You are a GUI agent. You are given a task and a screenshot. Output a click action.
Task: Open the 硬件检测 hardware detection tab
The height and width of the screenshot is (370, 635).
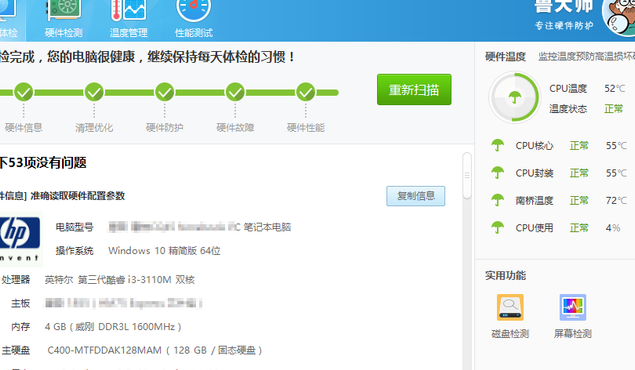(64, 20)
